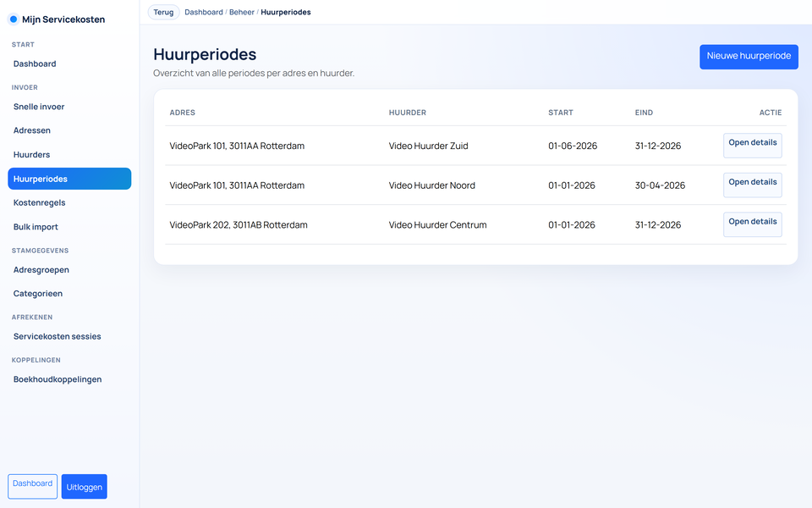Image resolution: width=812 pixels, height=508 pixels.
Task: Create a Nieuwe huurperiode
Action: (749, 57)
